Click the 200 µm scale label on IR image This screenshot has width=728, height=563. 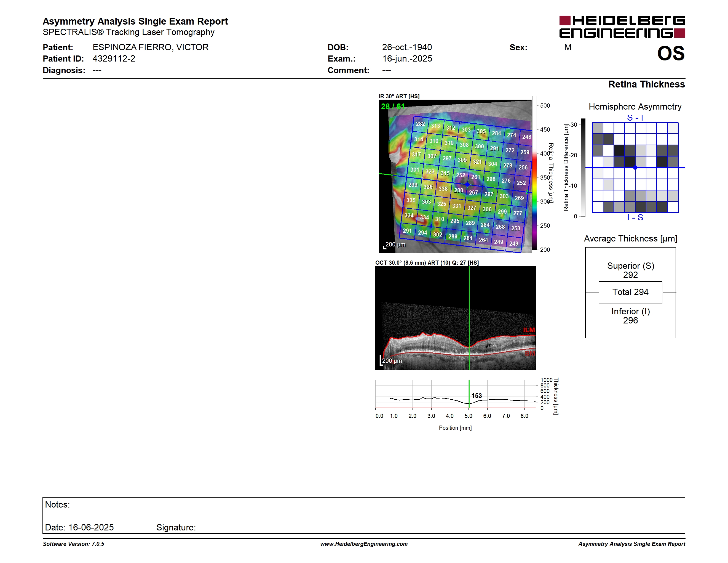coord(395,245)
